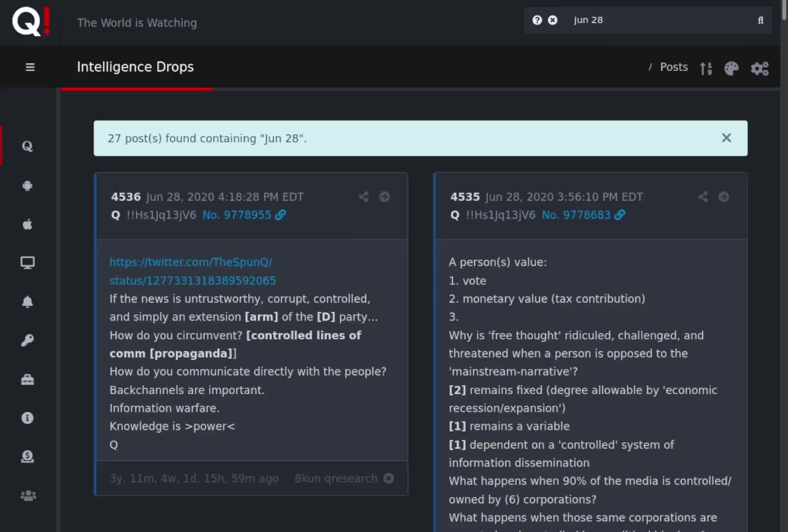This screenshot has width=788, height=532.
Task: Open the notifications bell in the sidebar
Action: 28,301
